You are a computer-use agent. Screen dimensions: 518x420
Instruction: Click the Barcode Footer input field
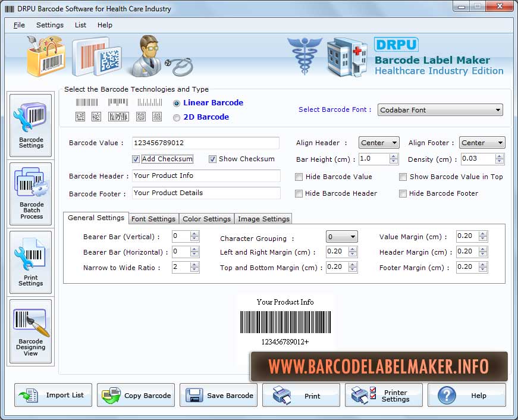click(206, 193)
